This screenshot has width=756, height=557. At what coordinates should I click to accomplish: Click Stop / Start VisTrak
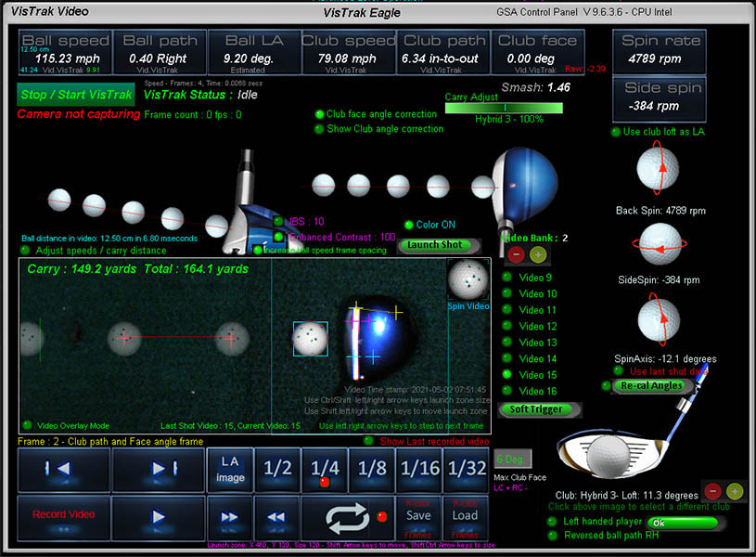click(x=76, y=95)
